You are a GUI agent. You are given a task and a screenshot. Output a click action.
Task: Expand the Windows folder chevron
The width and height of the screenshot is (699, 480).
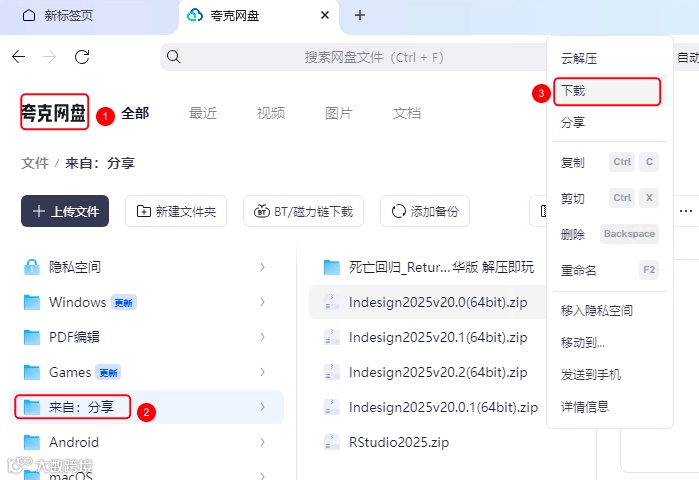[x=262, y=302]
